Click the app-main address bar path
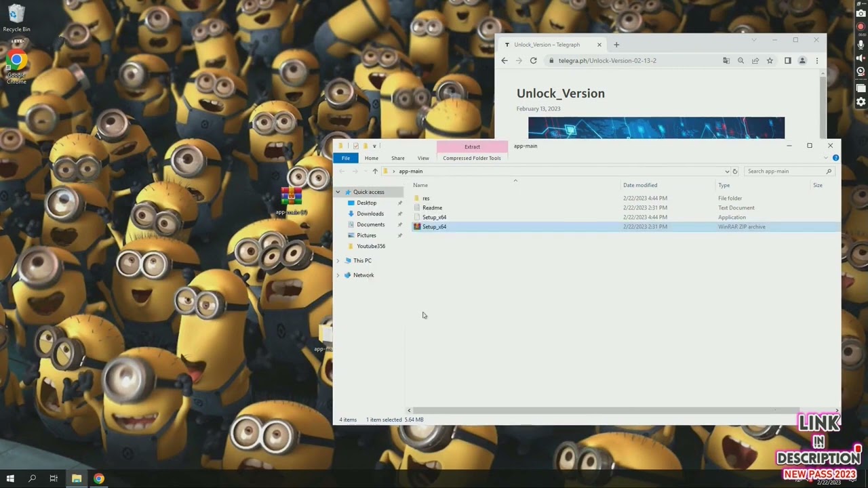 [x=410, y=171]
